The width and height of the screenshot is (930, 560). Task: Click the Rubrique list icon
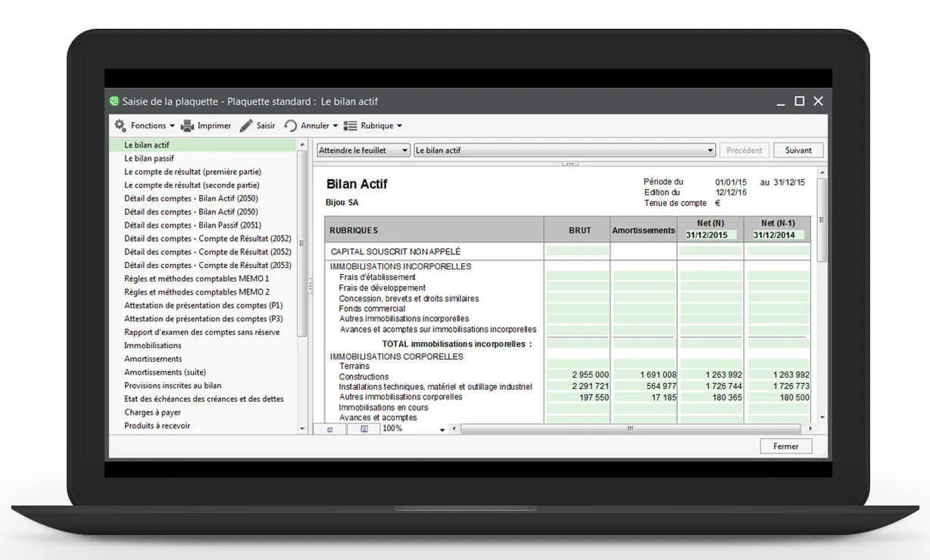pos(350,126)
